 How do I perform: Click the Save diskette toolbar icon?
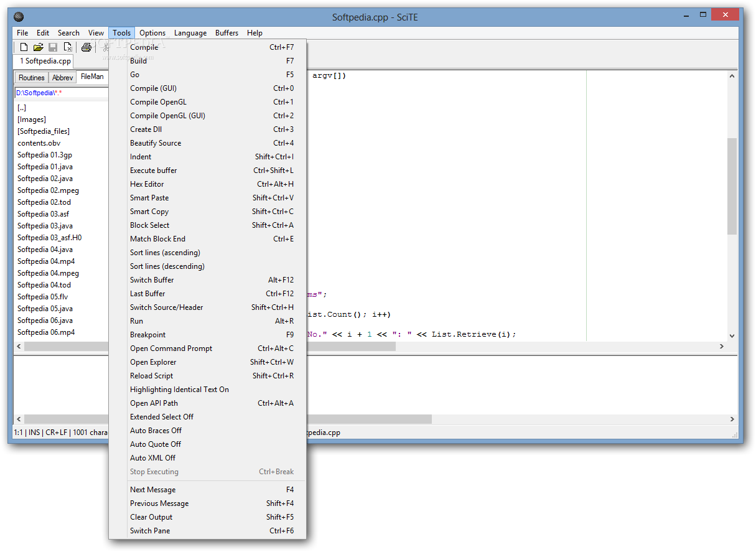[54, 47]
